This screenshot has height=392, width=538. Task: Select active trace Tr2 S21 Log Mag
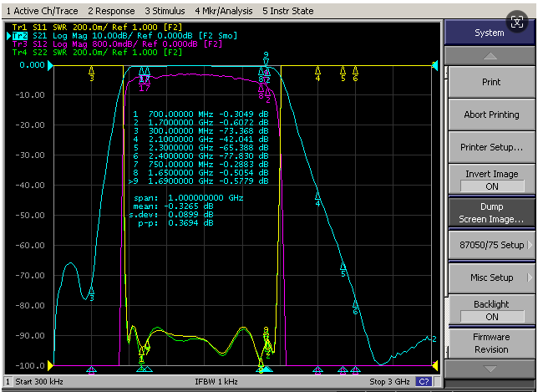point(125,36)
